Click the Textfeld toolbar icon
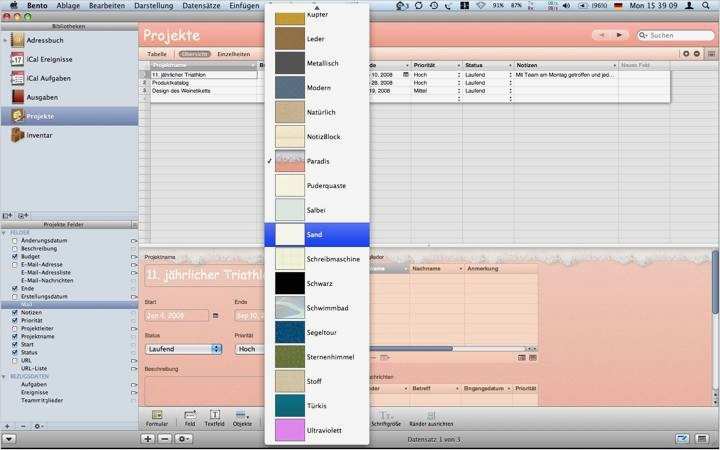The width and height of the screenshot is (720, 450). (x=214, y=419)
